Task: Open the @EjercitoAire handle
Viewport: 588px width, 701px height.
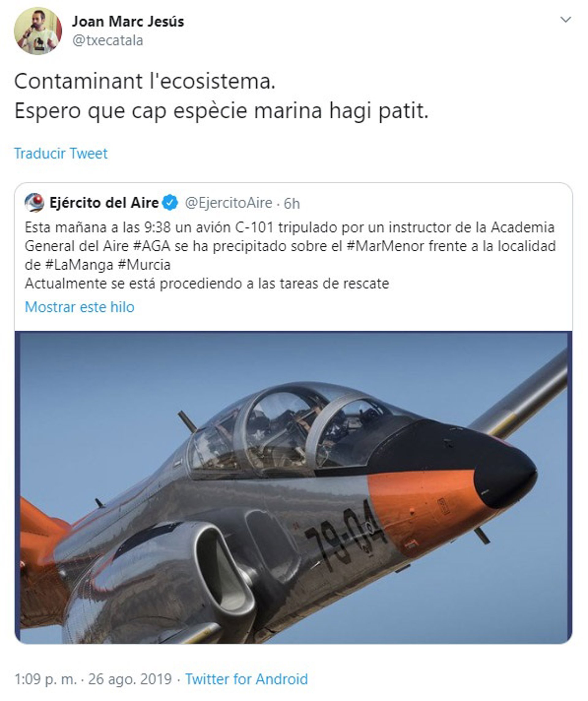Action: tap(228, 203)
